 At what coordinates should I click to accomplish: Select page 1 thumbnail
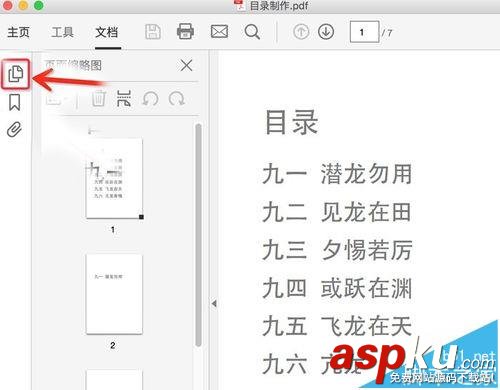tap(114, 178)
